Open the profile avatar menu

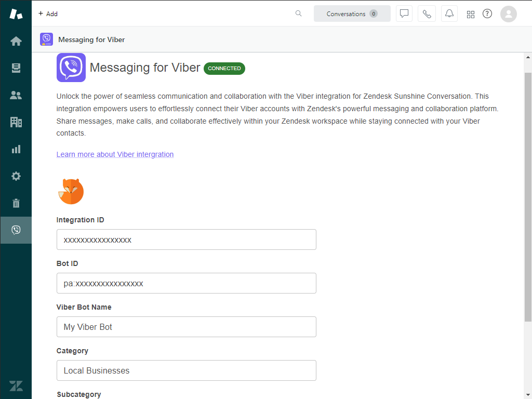tap(508, 14)
